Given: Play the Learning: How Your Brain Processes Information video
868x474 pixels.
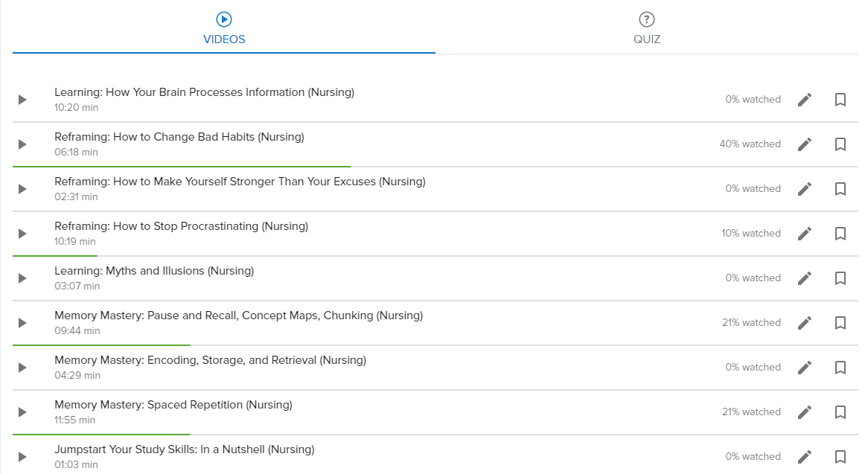Looking at the screenshot, I should coord(22,99).
